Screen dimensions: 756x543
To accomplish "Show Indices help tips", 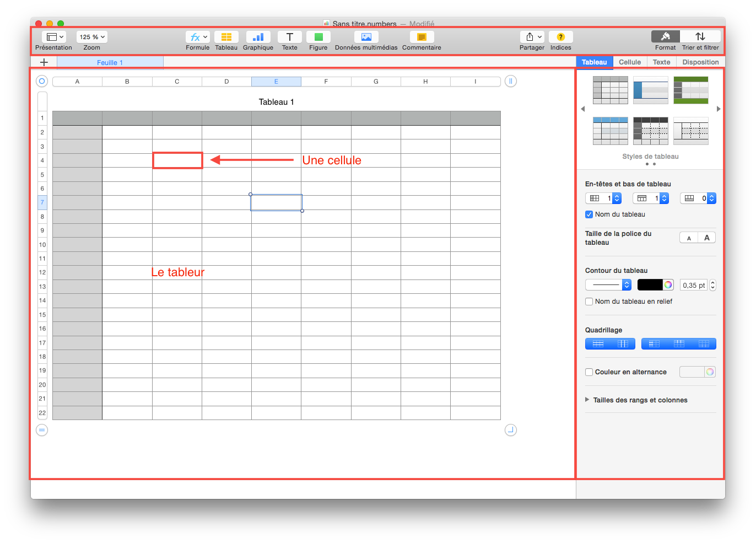I will point(561,37).
